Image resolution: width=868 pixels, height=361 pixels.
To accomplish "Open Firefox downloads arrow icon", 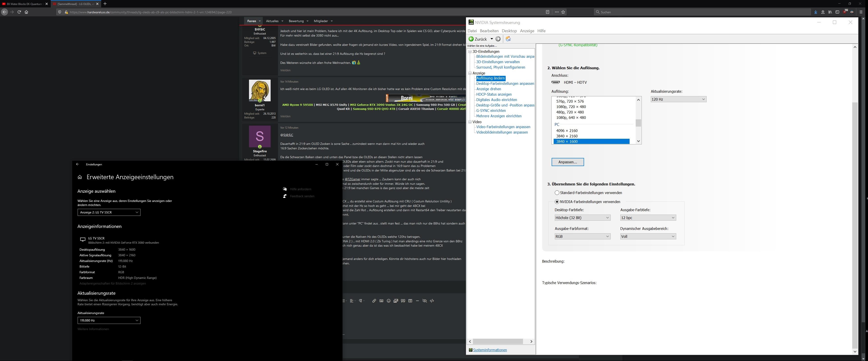I will point(815,12).
